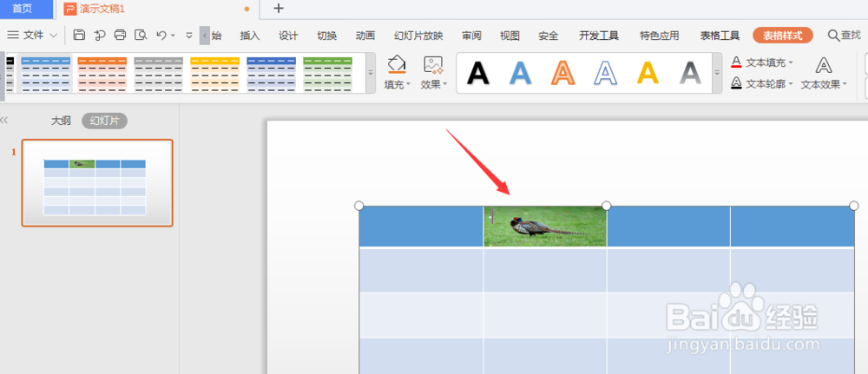Apply the solid yellow text style A
868x374 pixels.
(648, 73)
